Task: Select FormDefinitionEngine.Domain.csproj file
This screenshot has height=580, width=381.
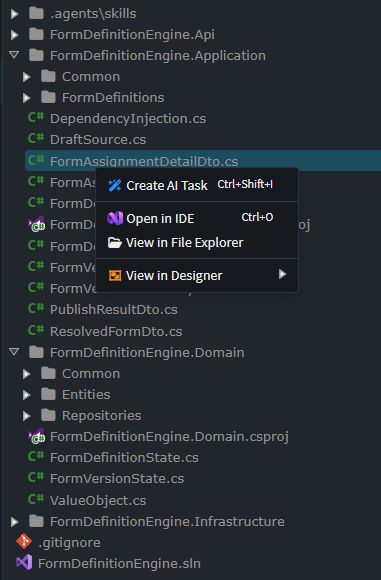Action: tap(169, 437)
